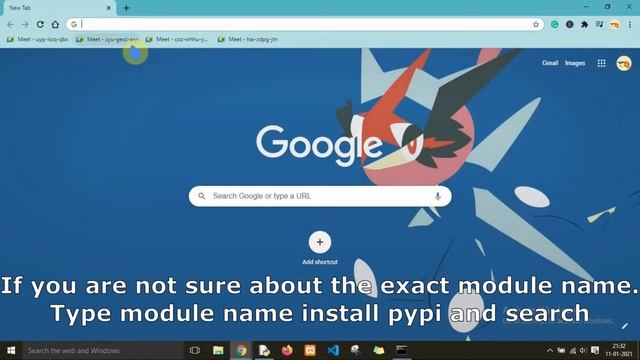Open volume control in system tray

tap(583, 351)
